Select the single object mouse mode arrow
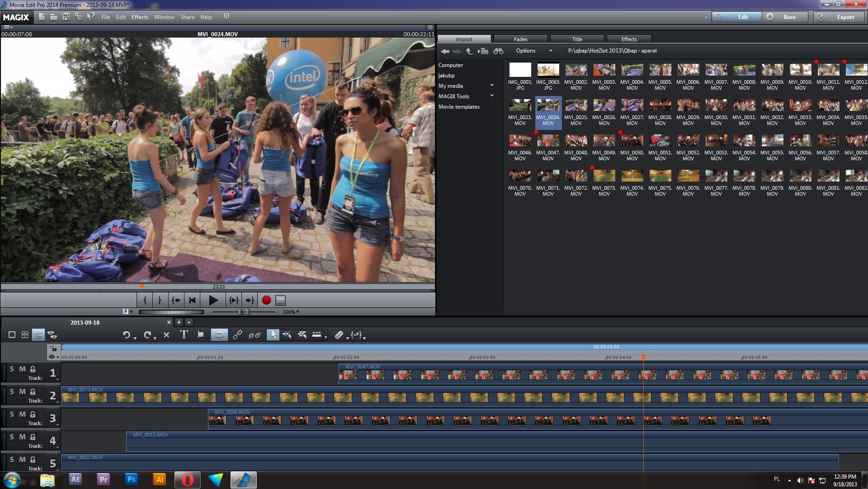868x489 pixels. tap(273, 334)
